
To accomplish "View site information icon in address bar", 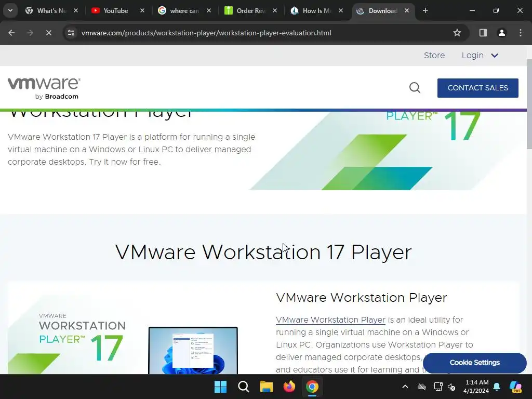I will click(x=71, y=33).
